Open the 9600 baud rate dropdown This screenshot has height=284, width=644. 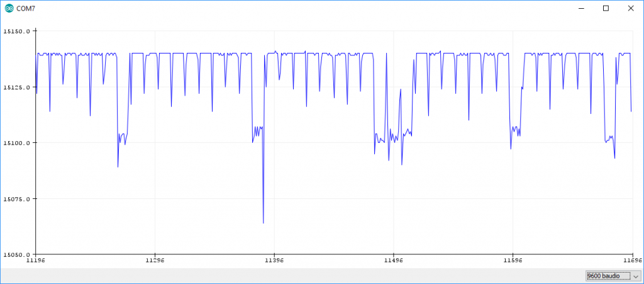pos(607,276)
